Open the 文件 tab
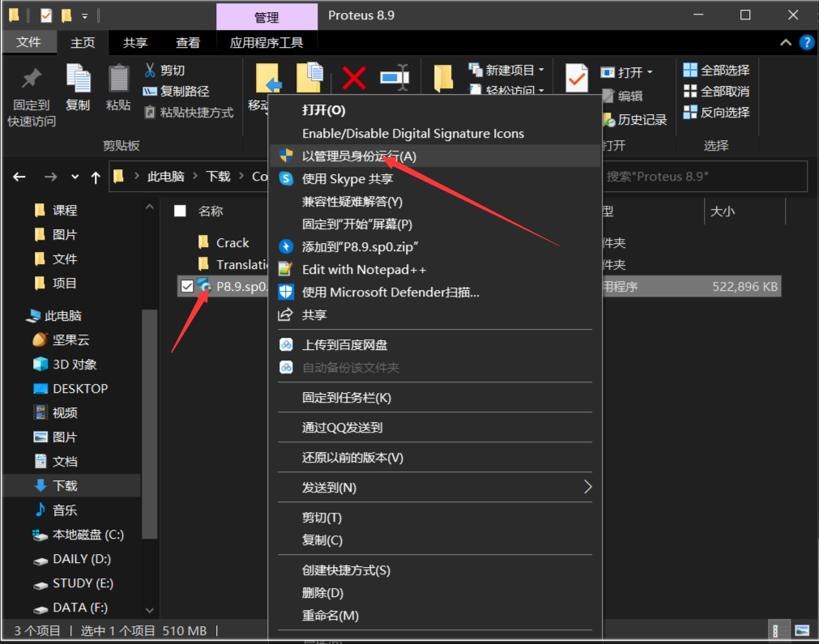Image resolution: width=819 pixels, height=644 pixels. pos(28,42)
